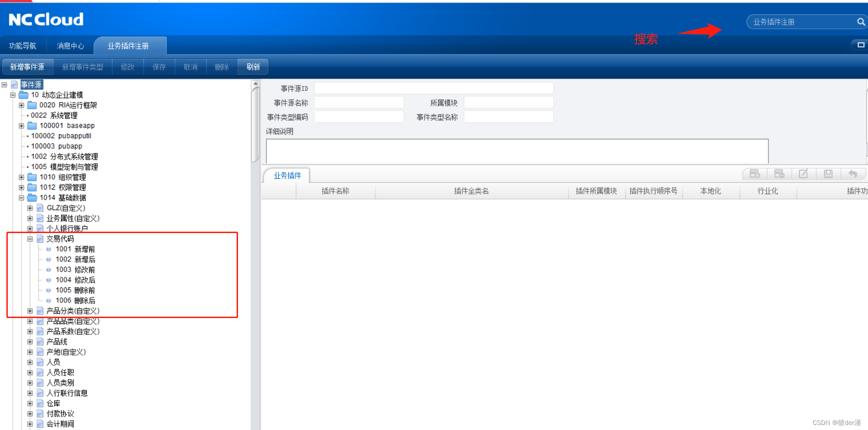
Task: Select the 1003 修改前 event node
Action: pos(75,269)
